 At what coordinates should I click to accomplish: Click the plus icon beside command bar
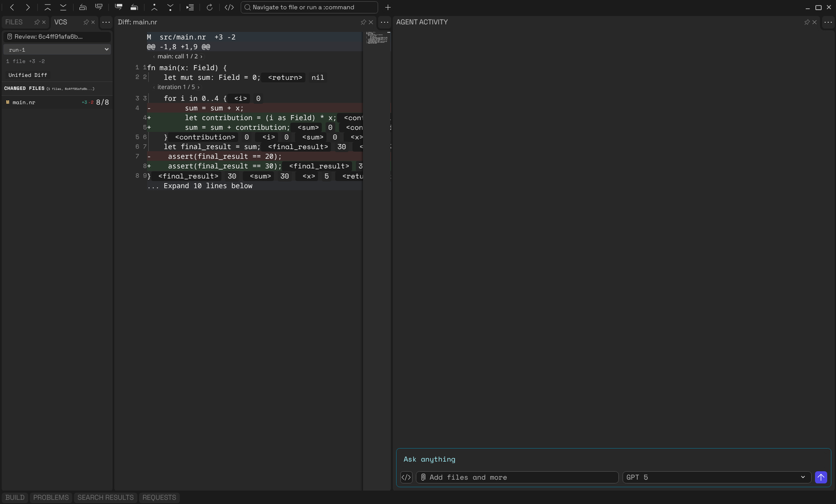pos(388,7)
